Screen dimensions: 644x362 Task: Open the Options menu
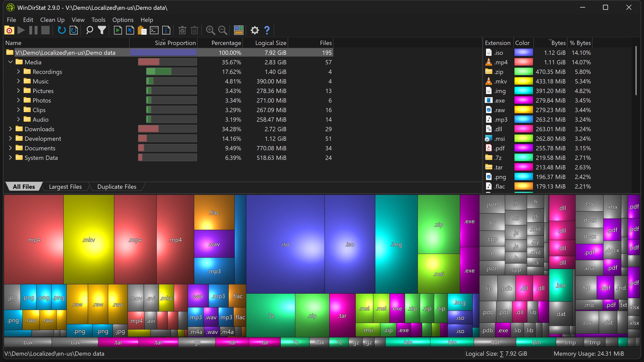click(123, 20)
